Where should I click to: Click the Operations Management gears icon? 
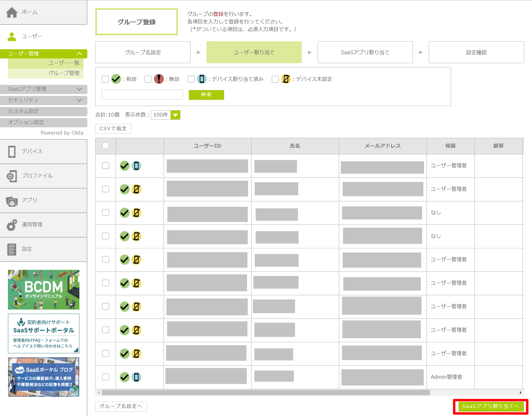click(x=12, y=225)
